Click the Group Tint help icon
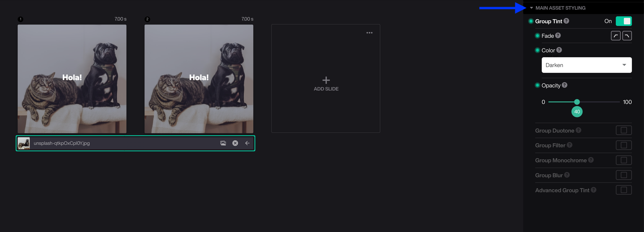This screenshot has height=232, width=644. coord(566,21)
